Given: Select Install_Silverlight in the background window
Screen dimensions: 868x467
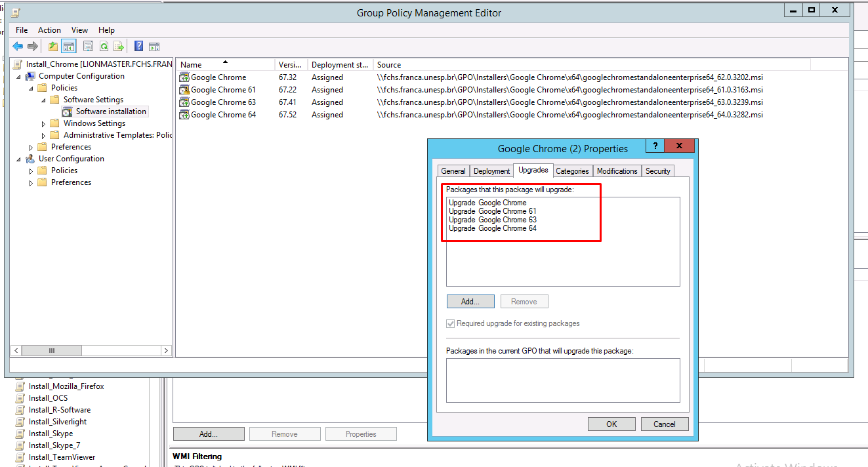Looking at the screenshot, I should point(58,422).
